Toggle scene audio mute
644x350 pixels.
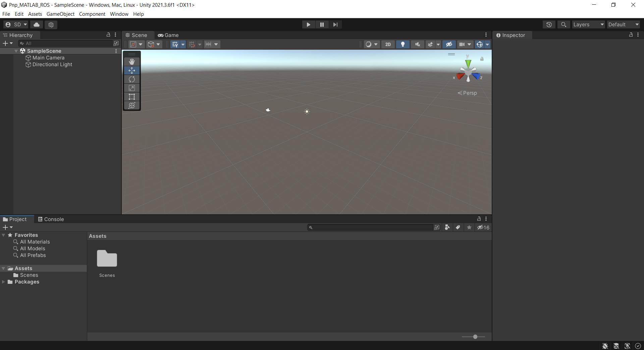[417, 44]
